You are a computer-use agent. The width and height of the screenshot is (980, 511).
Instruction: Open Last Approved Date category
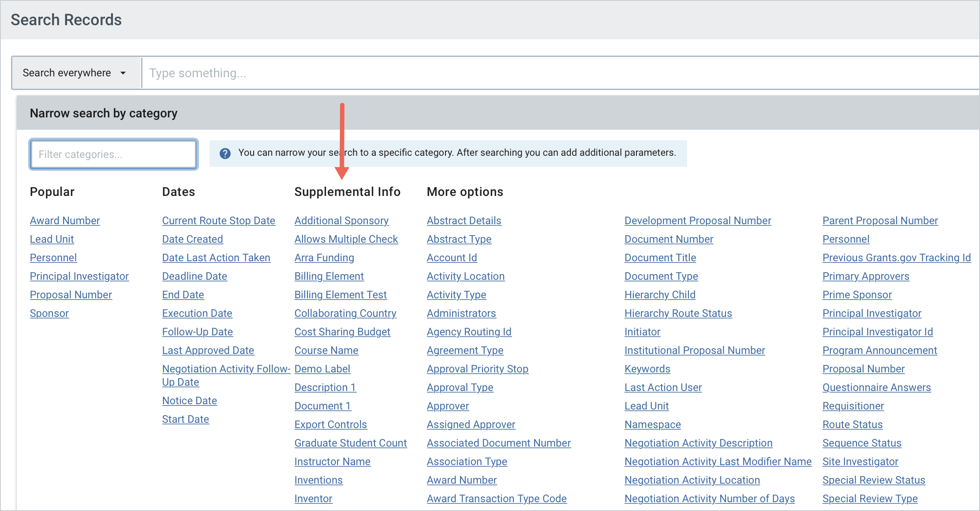pyautogui.click(x=208, y=350)
